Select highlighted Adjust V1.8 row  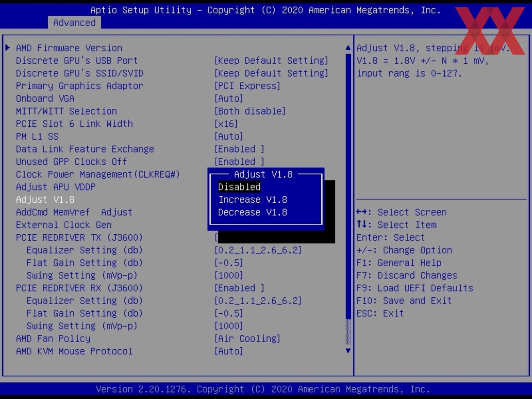point(45,199)
